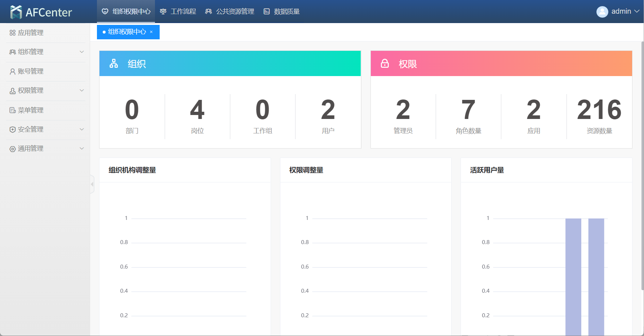Open the 工作流程 top navigation menu
This screenshot has height=336, width=644.
click(178, 12)
